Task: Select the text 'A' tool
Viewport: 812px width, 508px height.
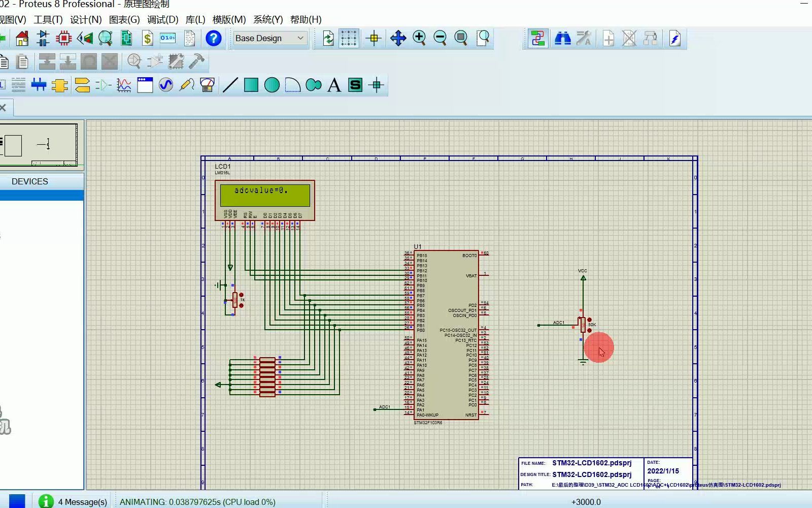Action: [x=334, y=85]
